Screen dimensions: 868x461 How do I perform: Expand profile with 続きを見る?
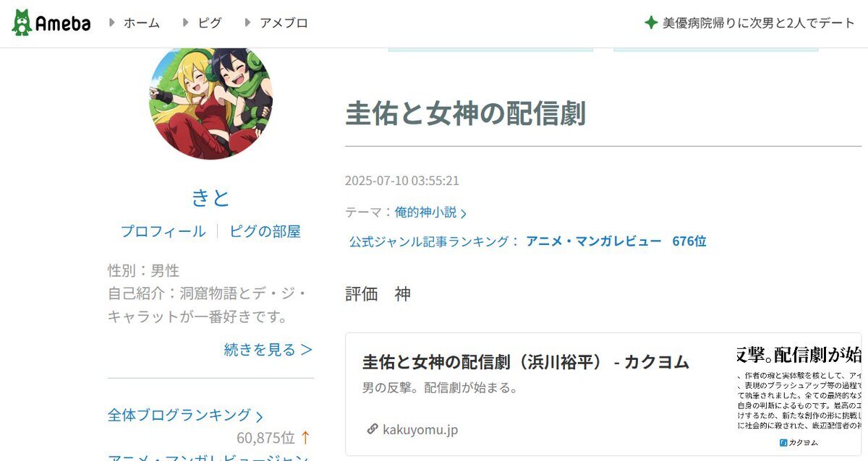[x=268, y=350]
